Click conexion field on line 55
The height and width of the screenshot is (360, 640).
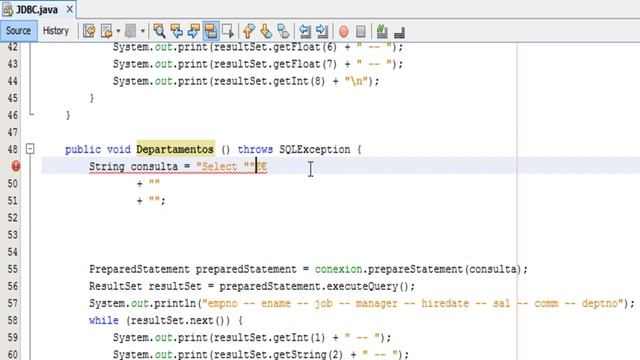[x=338, y=269]
